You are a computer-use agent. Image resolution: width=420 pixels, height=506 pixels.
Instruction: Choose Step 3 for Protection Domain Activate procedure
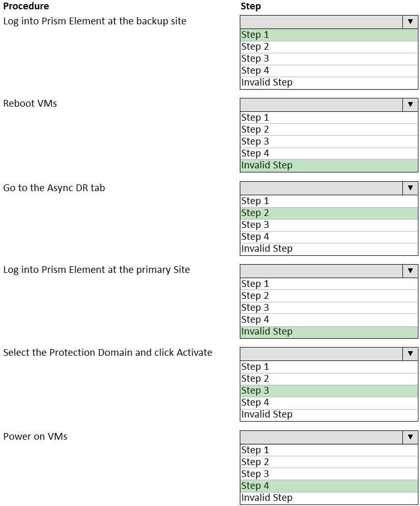coord(329,391)
